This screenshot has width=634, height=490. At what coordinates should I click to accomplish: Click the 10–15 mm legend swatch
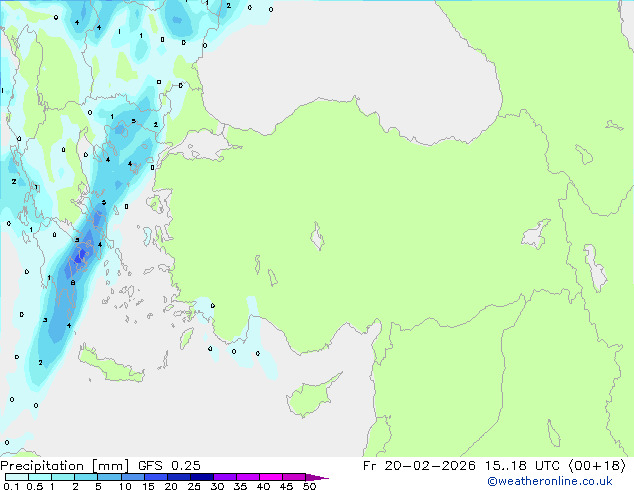(132, 477)
